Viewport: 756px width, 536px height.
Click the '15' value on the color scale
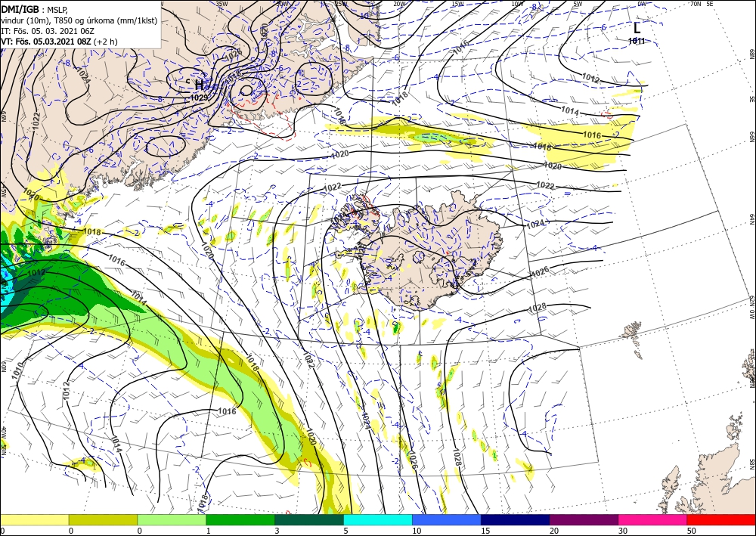(486, 531)
